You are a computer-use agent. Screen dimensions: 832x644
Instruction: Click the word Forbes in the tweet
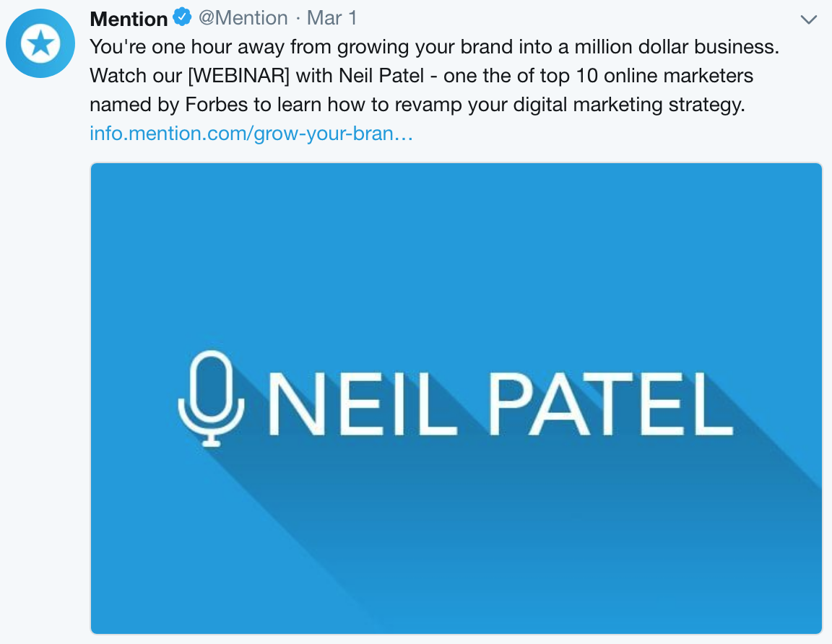(217, 105)
